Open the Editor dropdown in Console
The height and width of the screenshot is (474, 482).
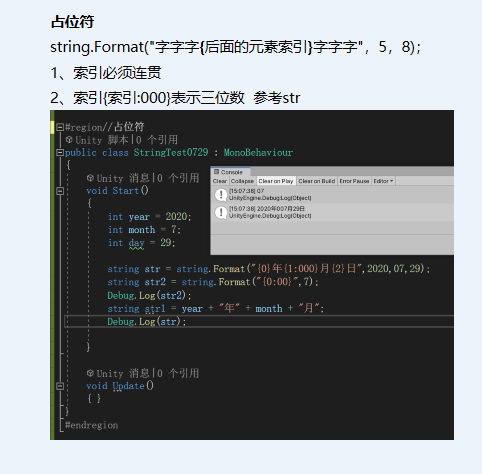[383, 181]
